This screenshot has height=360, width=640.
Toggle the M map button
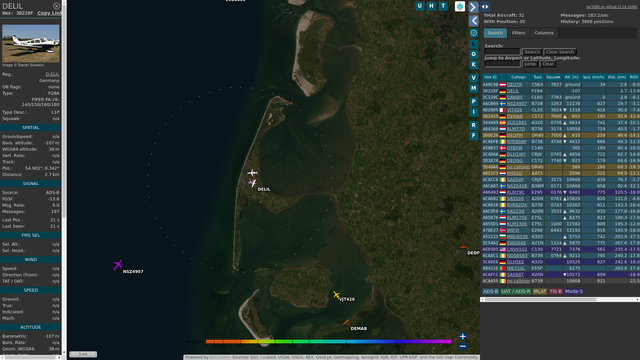473,88
